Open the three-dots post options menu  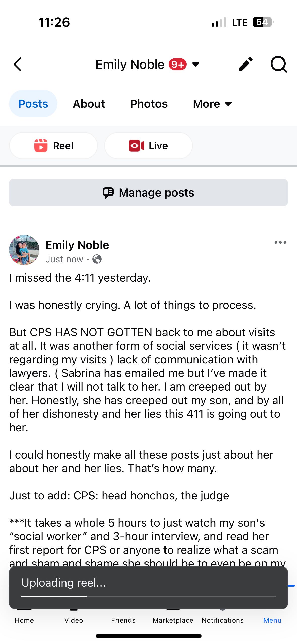click(x=280, y=242)
